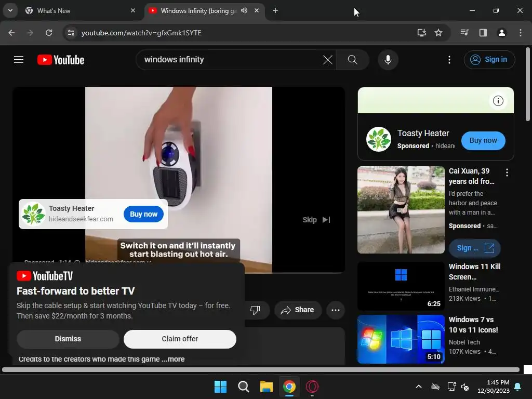The height and width of the screenshot is (399, 532).
Task: Open Chrome's three-dot menu
Action: click(520, 33)
